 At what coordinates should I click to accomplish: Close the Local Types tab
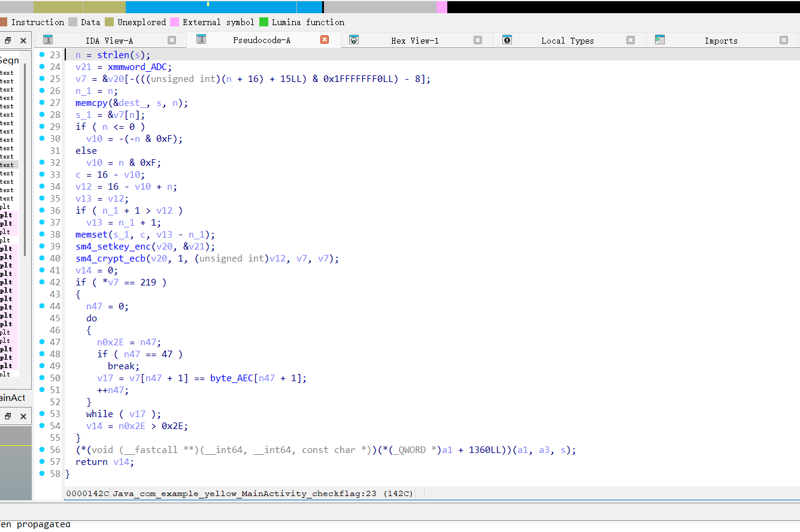point(631,40)
